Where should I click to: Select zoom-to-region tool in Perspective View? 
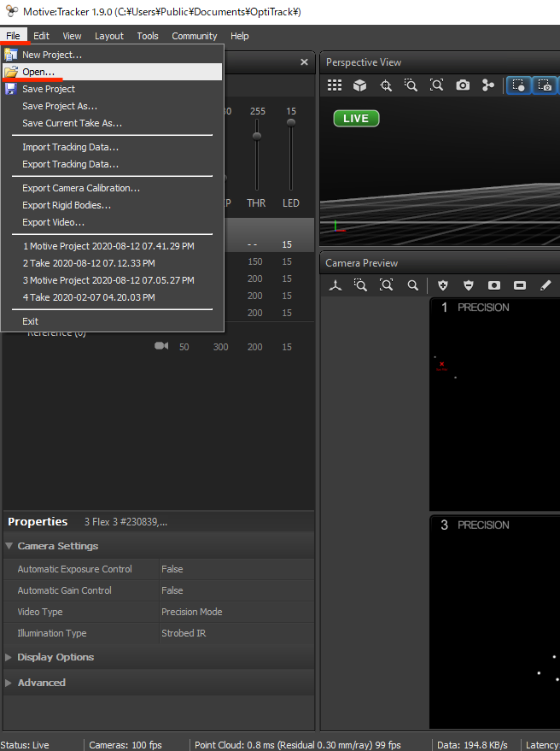(411, 85)
